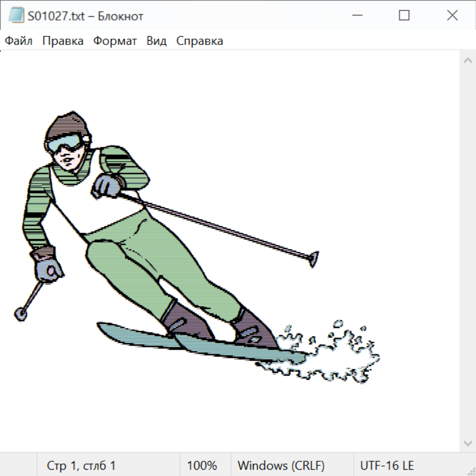Click the scroll up arrow
The width and height of the screenshot is (476, 476).
[x=468, y=61]
